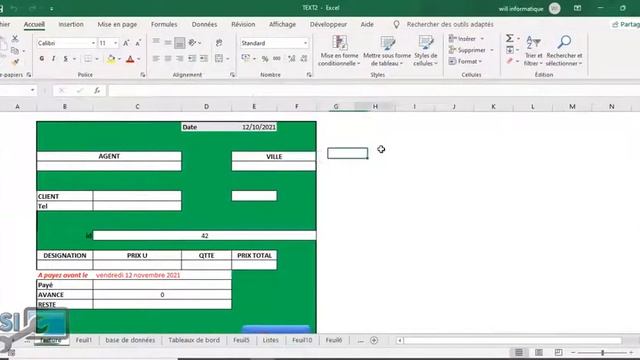Screen dimensions: 640x360
Task: Apply thousands separator style (000)
Action: 277,59
